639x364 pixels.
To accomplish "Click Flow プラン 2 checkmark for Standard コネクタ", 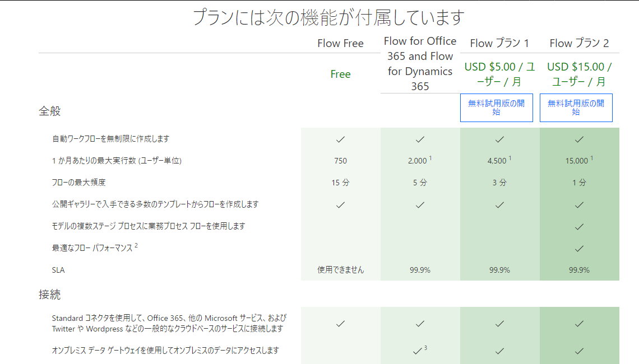I will pyautogui.click(x=579, y=324).
